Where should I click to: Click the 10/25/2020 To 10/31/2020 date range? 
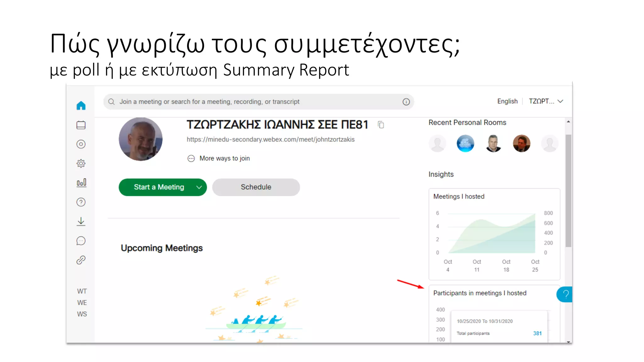pyautogui.click(x=485, y=321)
